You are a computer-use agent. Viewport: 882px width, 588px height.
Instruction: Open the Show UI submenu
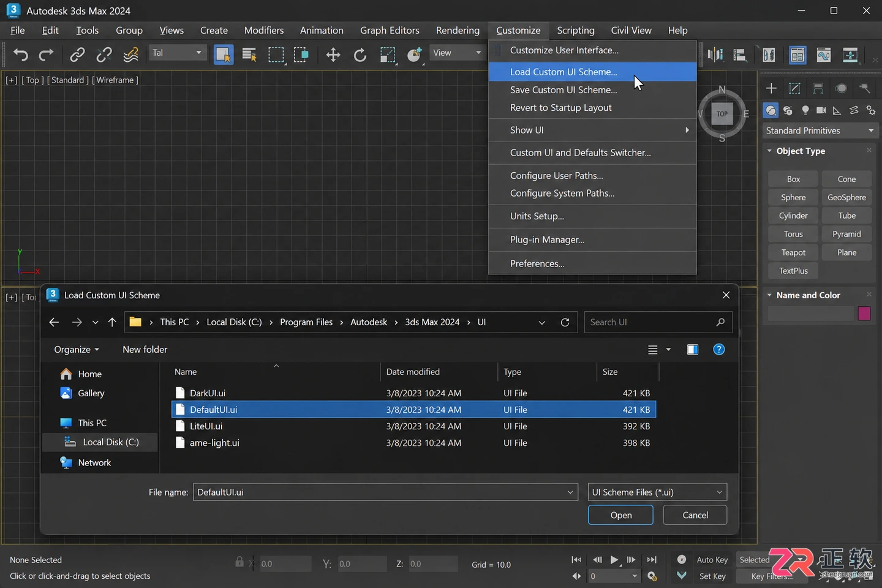592,130
